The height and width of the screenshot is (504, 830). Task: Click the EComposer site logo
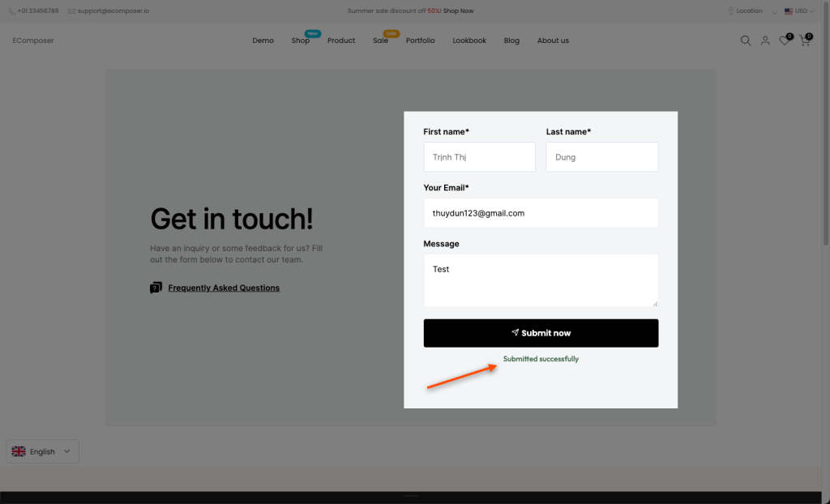tap(33, 41)
